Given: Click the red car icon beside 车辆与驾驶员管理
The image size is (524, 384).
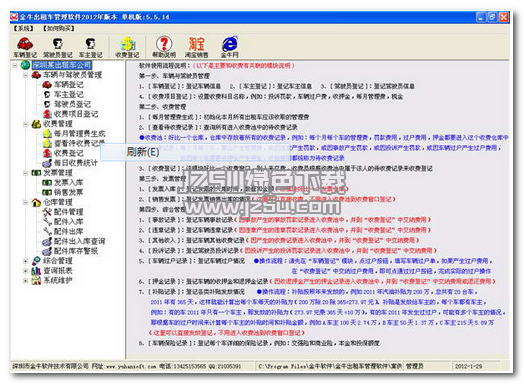Looking at the screenshot, I should (36, 75).
